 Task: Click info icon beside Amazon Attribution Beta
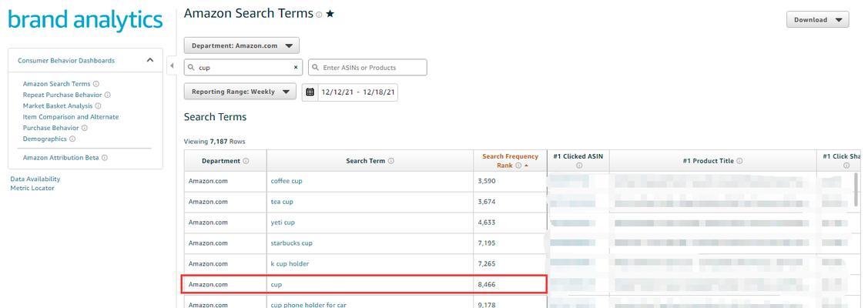tap(105, 158)
